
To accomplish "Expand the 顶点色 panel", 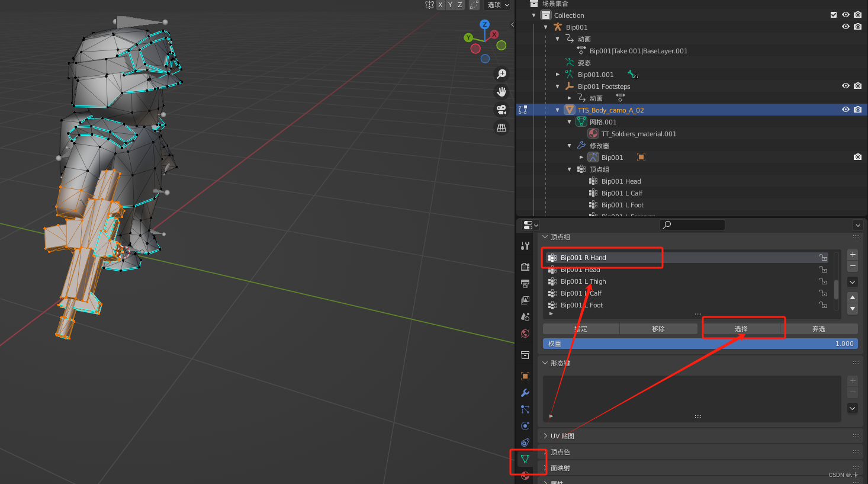I will [545, 452].
